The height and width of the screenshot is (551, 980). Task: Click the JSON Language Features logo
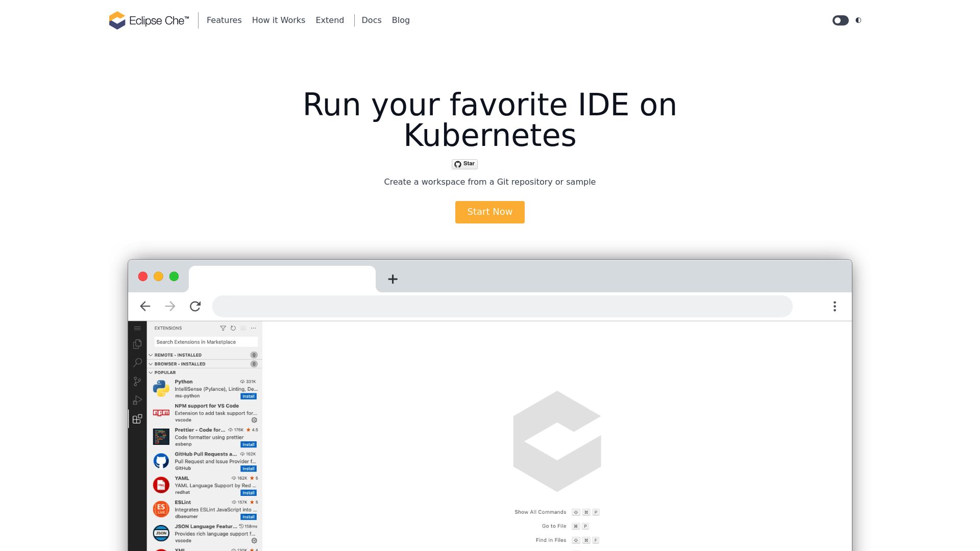point(161,533)
